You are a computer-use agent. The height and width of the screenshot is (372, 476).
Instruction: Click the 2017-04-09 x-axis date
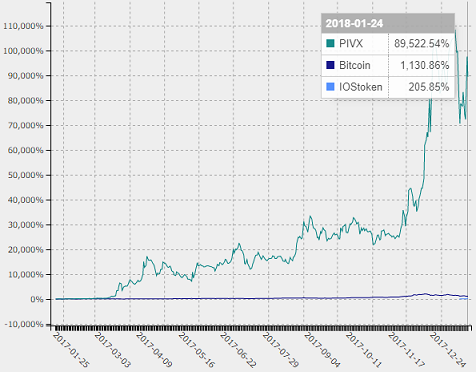(154, 350)
